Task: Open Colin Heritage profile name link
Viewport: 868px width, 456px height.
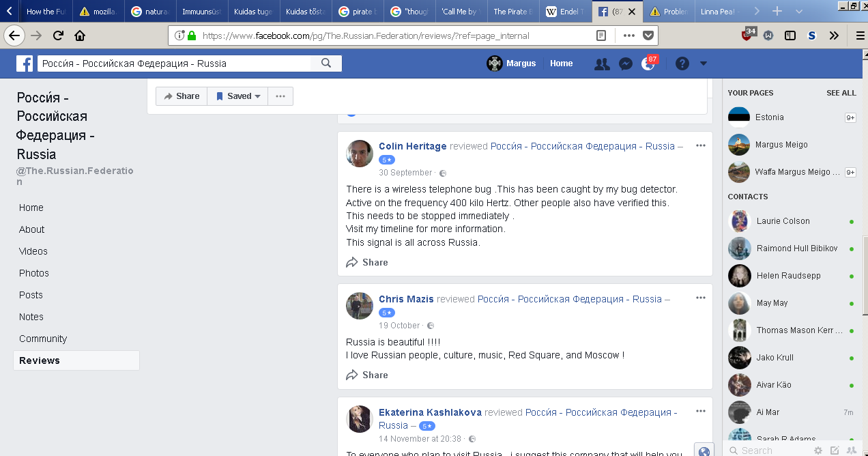Action: 413,146
